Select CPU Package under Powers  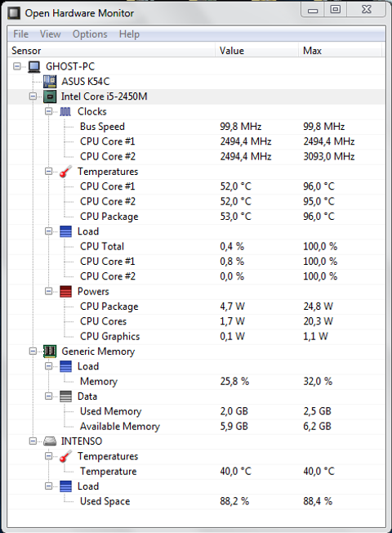pos(196,307)
